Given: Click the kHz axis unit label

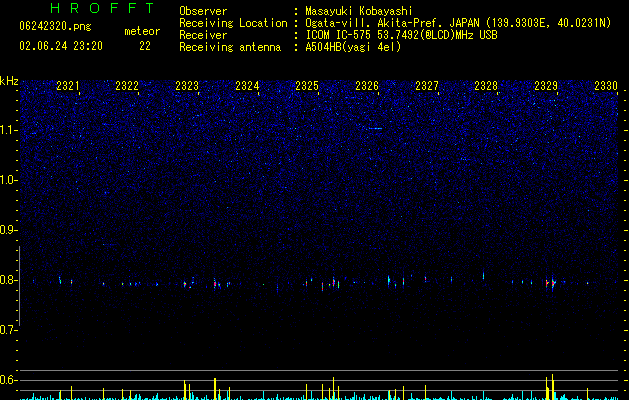Looking at the screenshot, I should point(9,81).
